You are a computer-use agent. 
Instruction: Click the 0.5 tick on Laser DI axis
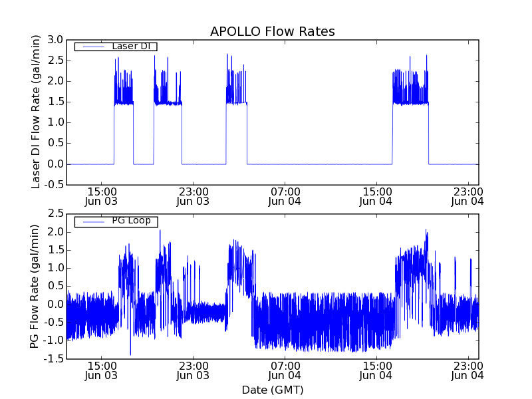pyautogui.click(x=55, y=143)
